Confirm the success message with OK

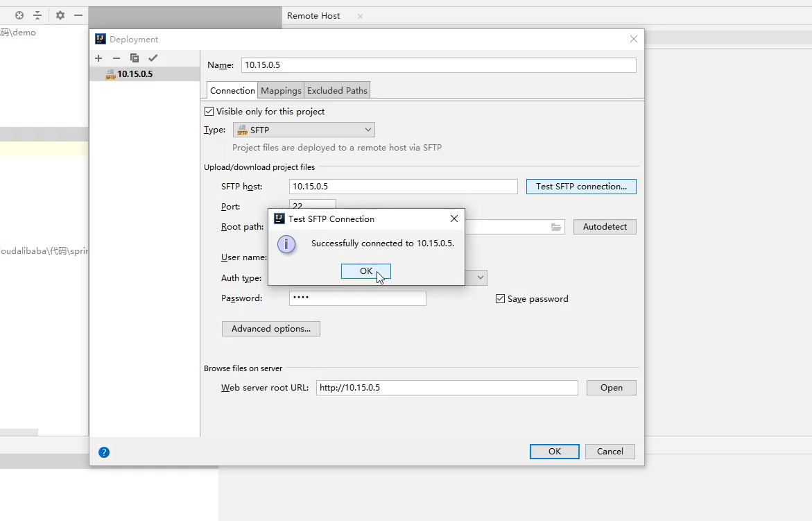pyautogui.click(x=365, y=271)
